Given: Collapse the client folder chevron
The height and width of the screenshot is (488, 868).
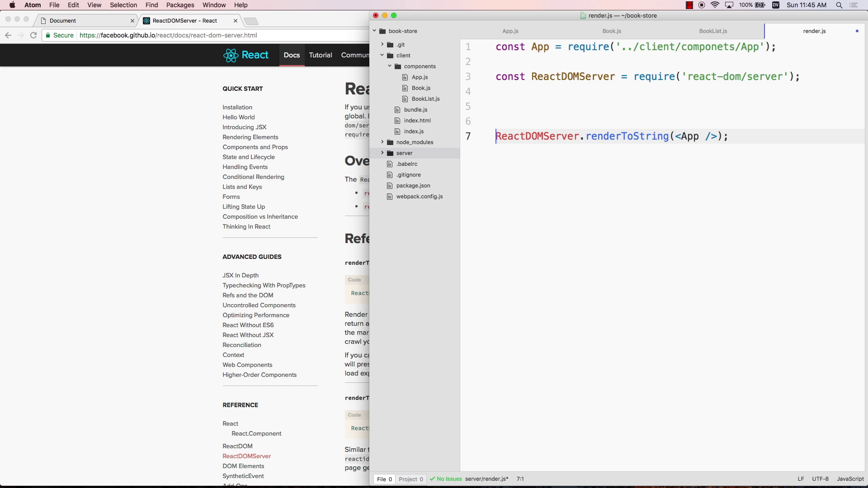Looking at the screenshot, I should [382, 55].
